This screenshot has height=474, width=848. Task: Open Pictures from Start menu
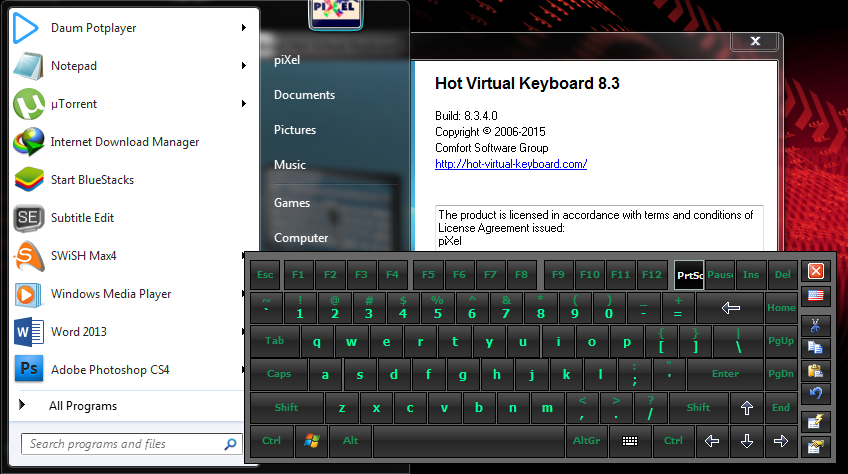tap(295, 130)
